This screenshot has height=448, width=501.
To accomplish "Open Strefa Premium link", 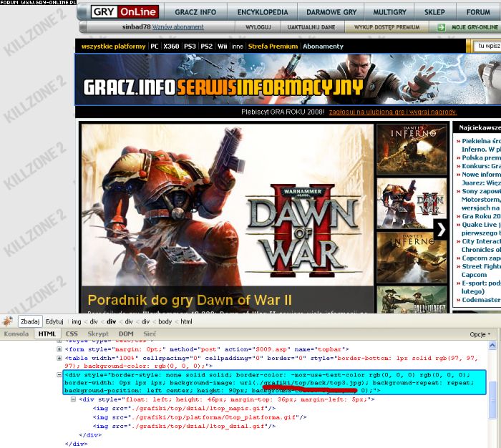I will point(273,47).
